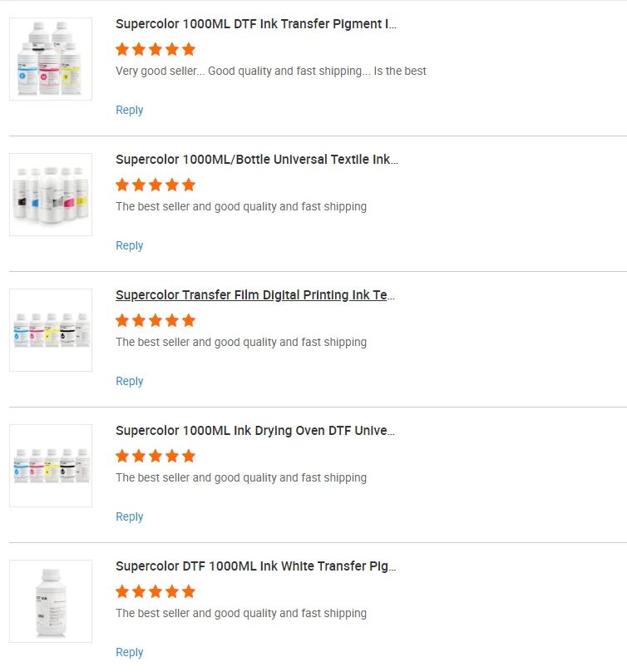Click star rating under Transfer Film Digital Printing title
This screenshot has width=627, height=672.
click(x=156, y=320)
